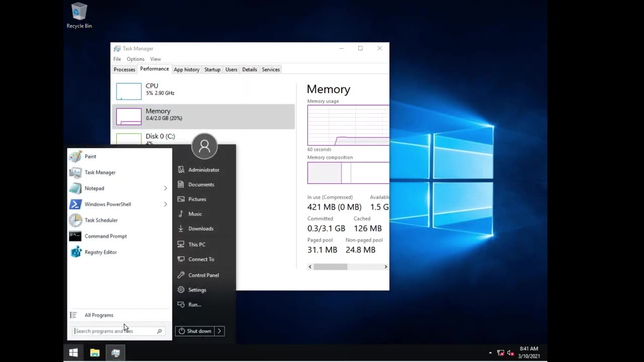
Task: Click the Pictures image icon
Action: click(x=181, y=199)
